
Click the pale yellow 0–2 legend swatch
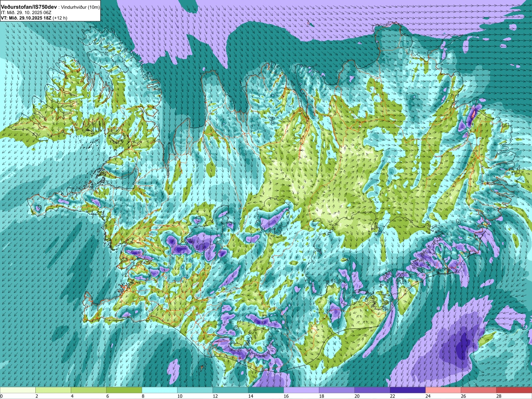point(18,390)
